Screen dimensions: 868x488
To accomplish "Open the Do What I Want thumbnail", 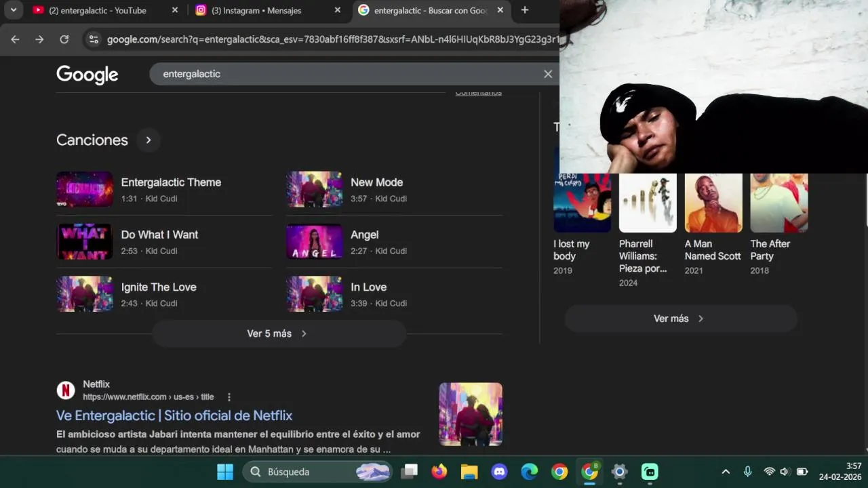I will 85,241.
